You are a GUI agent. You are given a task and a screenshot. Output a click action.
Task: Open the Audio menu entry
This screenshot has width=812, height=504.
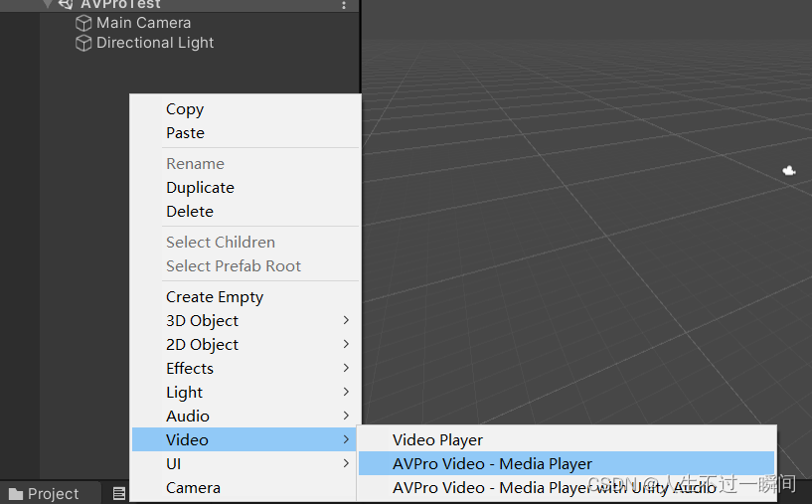[244, 416]
